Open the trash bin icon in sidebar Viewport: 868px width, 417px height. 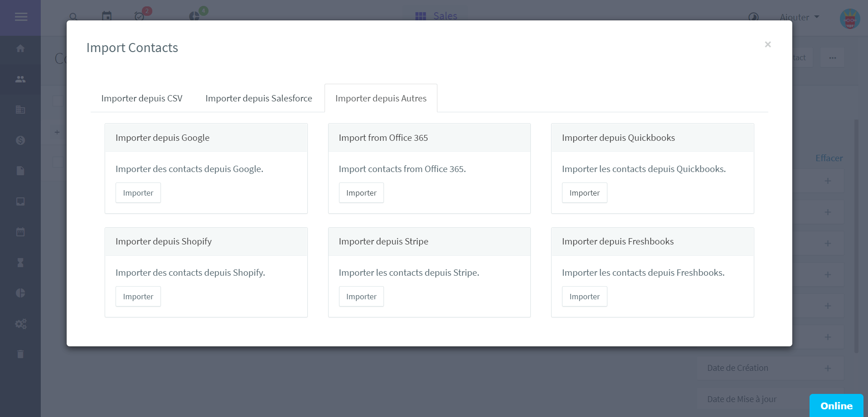click(20, 354)
